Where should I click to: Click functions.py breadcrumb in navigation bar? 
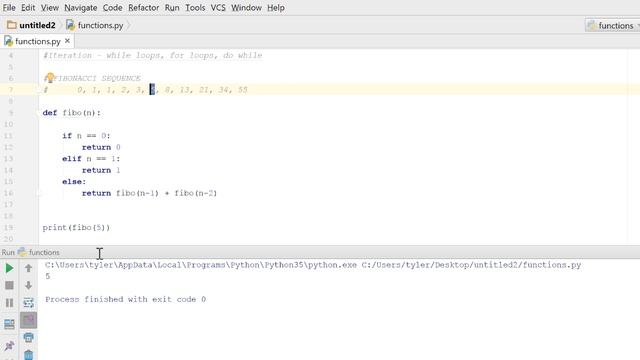coord(100,25)
